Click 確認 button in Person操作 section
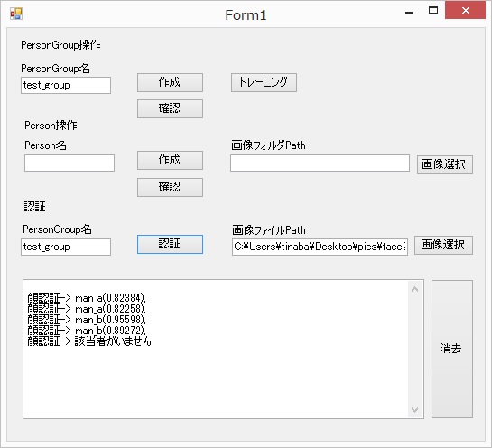The height and width of the screenshot is (448, 492). [x=170, y=188]
